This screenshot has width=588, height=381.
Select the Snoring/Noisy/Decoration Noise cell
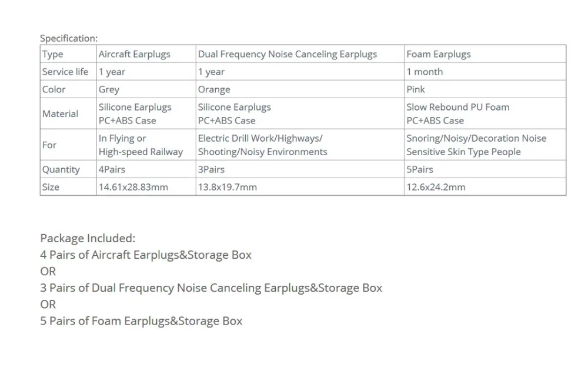pyautogui.click(x=485, y=145)
